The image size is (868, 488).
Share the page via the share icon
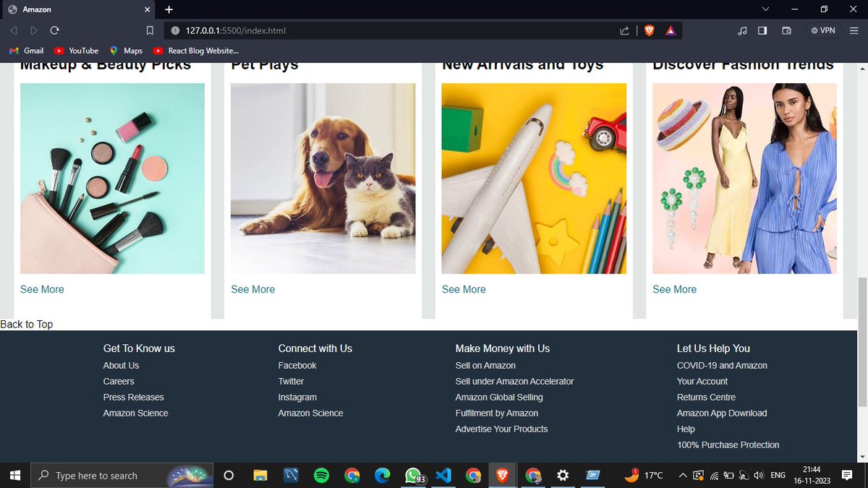pos(624,30)
